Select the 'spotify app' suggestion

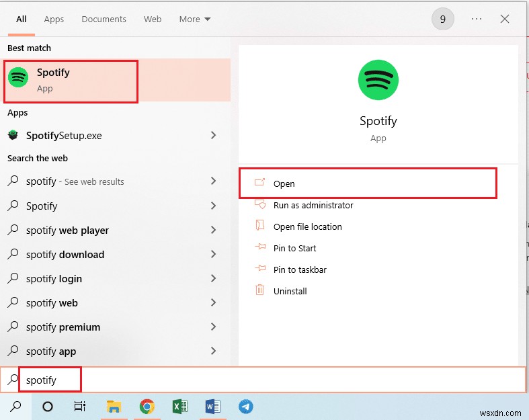51,351
